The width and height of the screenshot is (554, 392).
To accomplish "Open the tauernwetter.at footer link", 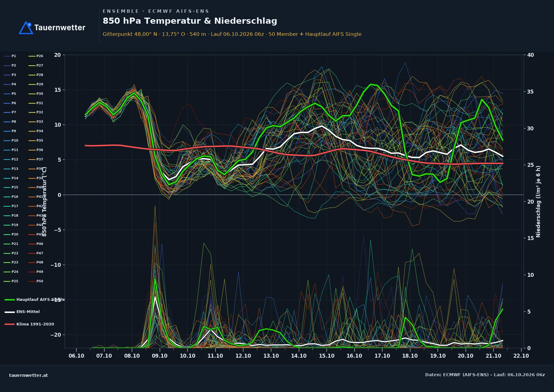I will click(29, 375).
